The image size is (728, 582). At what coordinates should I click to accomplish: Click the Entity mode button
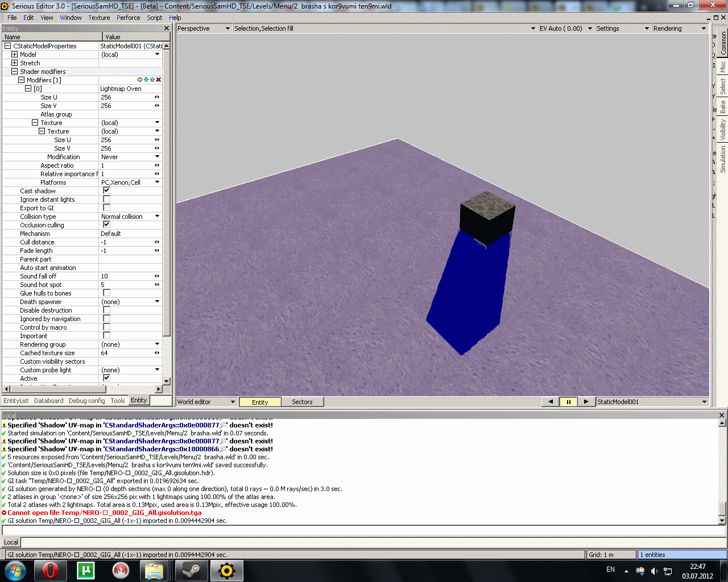tap(260, 402)
